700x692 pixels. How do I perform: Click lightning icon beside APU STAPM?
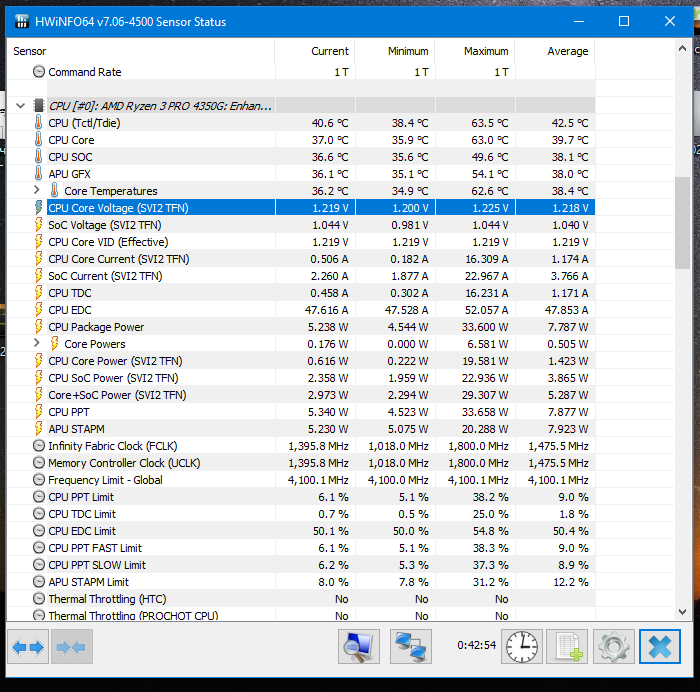[x=39, y=429]
